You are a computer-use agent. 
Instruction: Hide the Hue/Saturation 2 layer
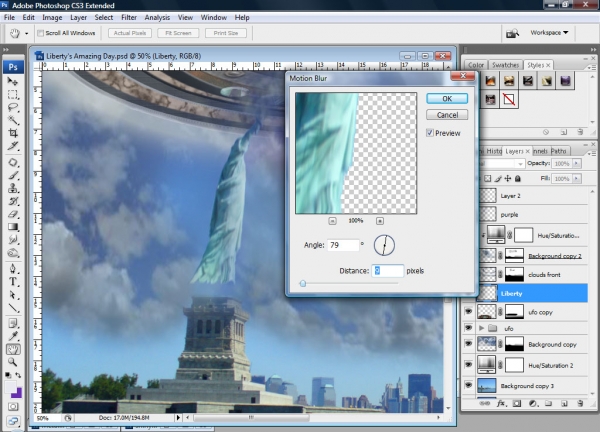[468, 365]
